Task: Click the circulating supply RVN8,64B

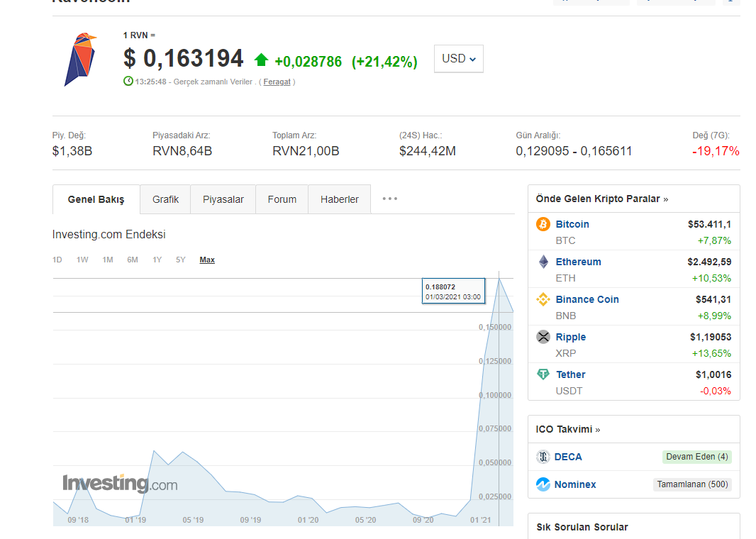Action: (x=182, y=151)
